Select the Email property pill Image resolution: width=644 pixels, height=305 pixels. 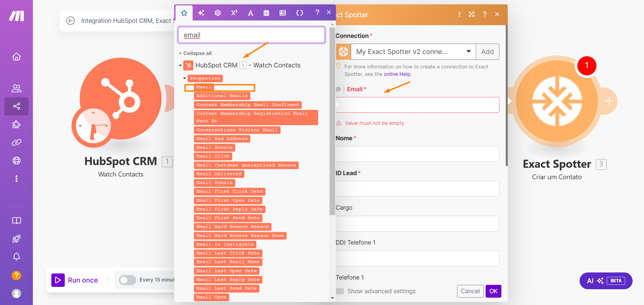[x=204, y=87]
